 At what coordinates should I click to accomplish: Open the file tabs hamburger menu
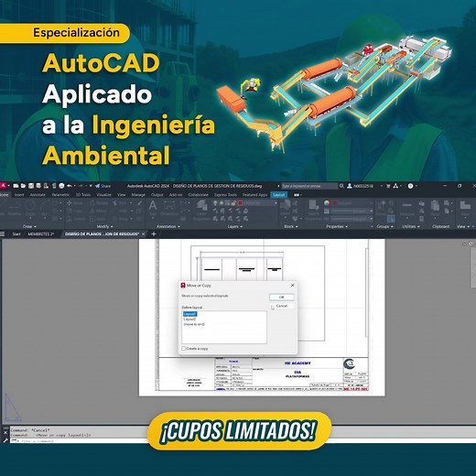(x=3, y=234)
